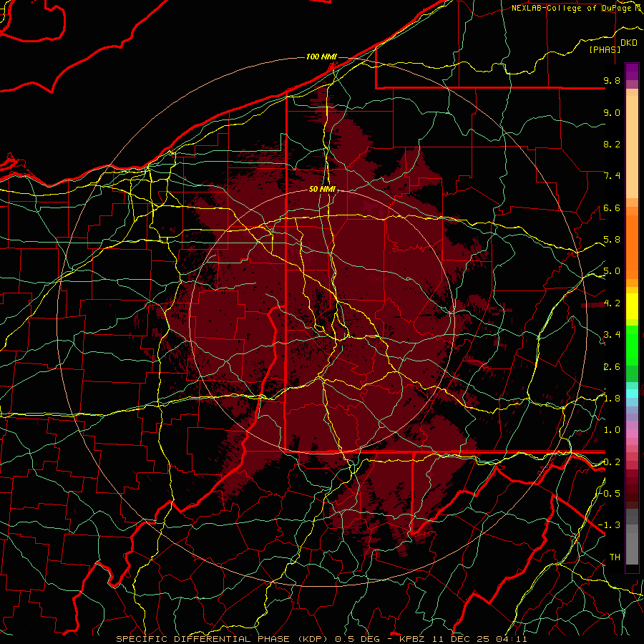Click the cyan segment of the color bar
Viewport: 644px width, 644px height.
pyautogui.click(x=632, y=394)
